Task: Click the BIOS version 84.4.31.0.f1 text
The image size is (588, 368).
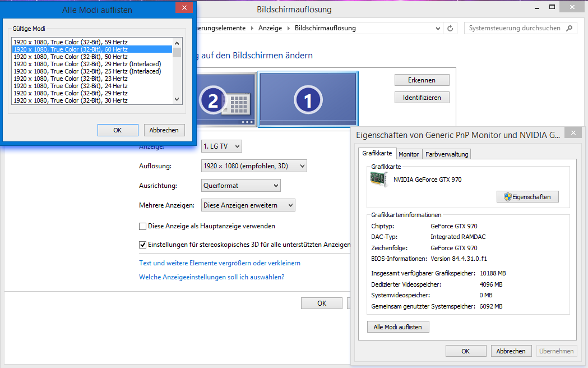Action: coord(459,259)
